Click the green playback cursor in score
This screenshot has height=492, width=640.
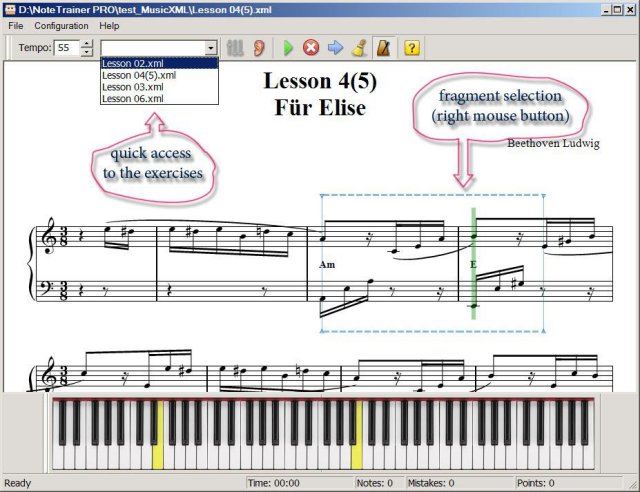[473, 263]
